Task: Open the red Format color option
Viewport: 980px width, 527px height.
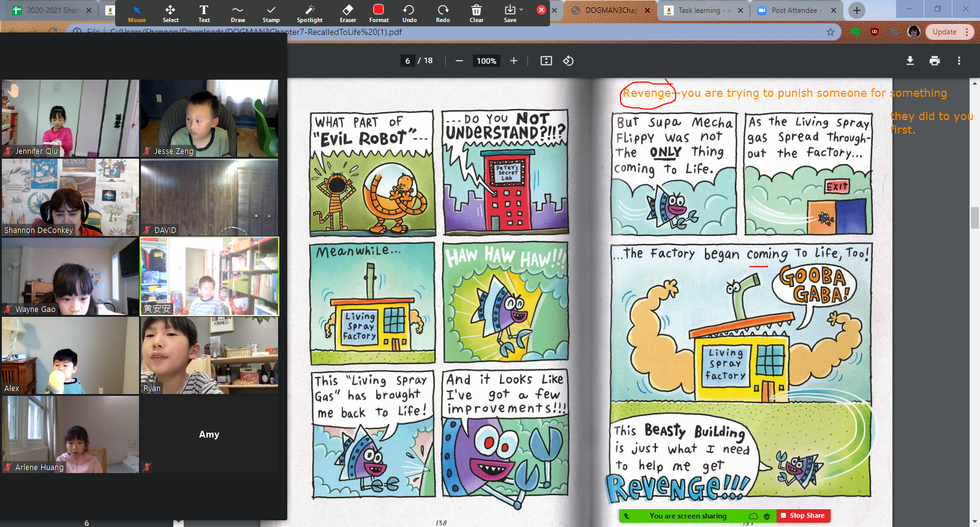Action: coord(379,13)
